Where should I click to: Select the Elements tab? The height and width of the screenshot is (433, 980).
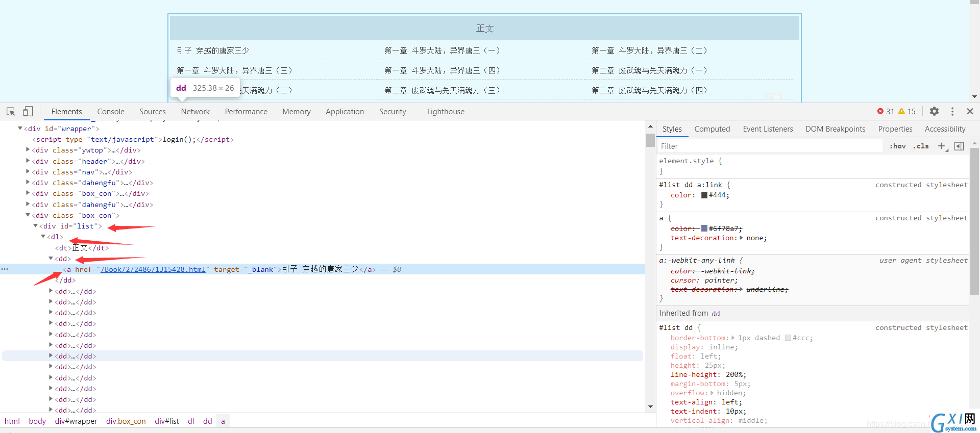(x=66, y=112)
